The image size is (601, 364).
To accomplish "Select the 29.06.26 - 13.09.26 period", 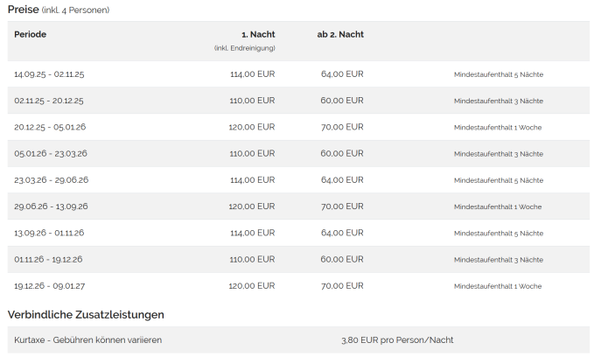I will [51, 206].
